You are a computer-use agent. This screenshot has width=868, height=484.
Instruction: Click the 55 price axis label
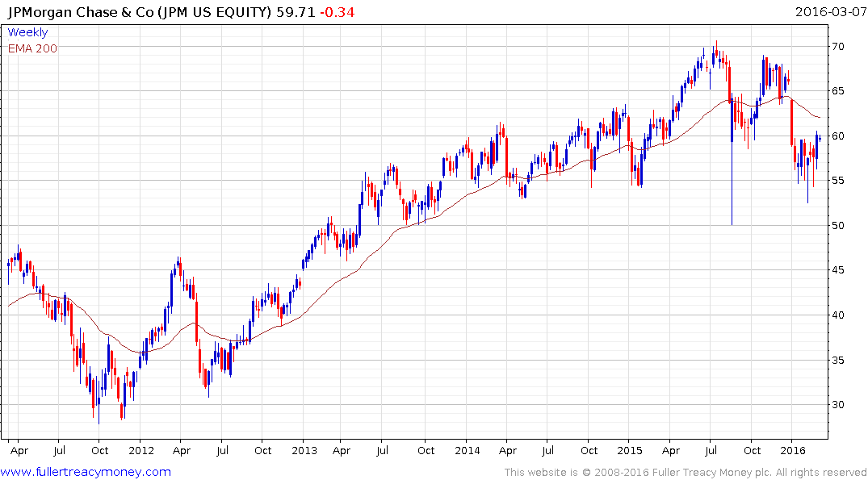point(837,181)
